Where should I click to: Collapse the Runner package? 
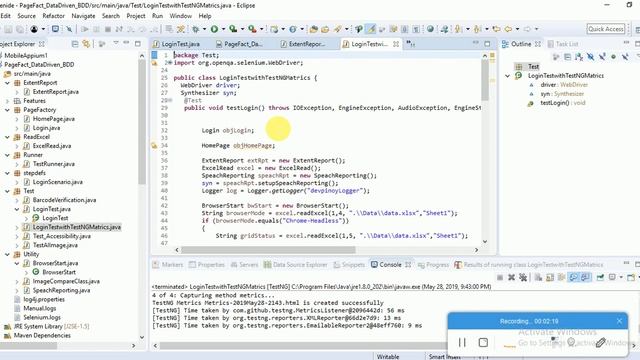point(7,155)
